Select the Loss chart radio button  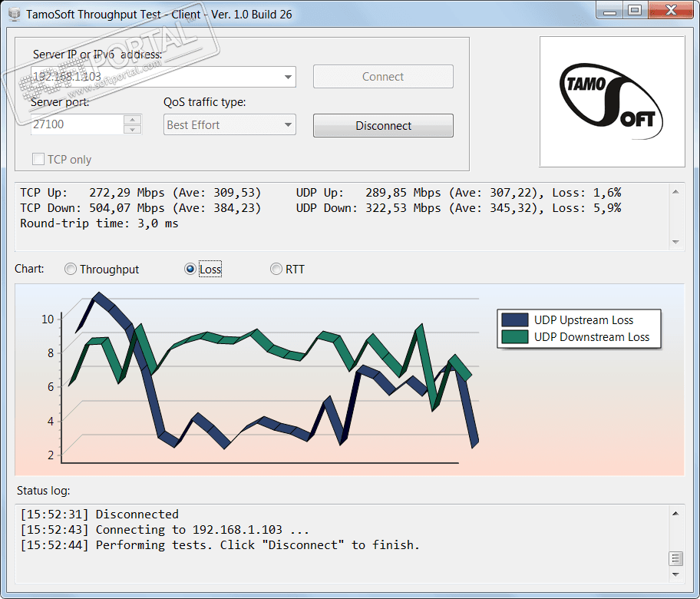coord(190,269)
